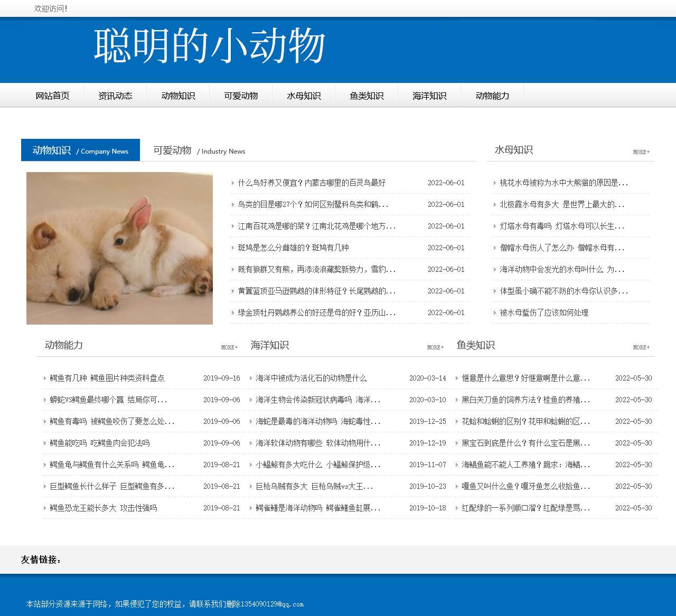Click the arrow icon before 桃花水母 article
The image size is (676, 616).
[493, 183]
